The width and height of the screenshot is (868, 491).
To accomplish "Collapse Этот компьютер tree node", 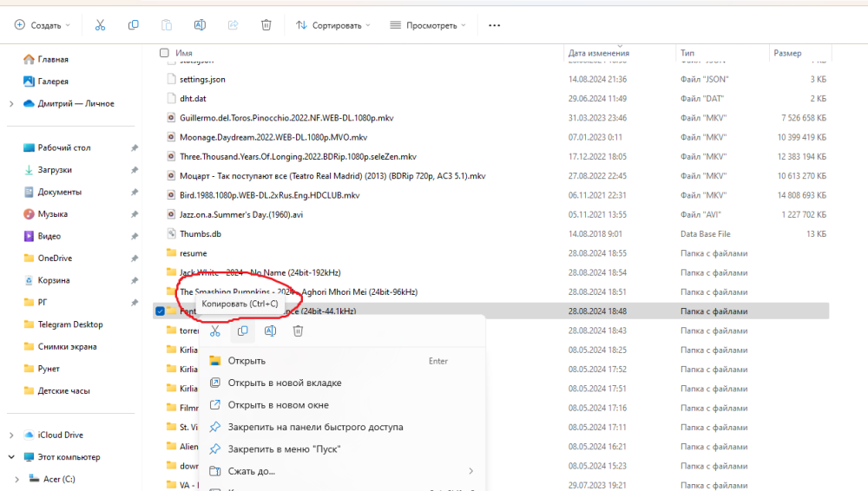I will 11,457.
